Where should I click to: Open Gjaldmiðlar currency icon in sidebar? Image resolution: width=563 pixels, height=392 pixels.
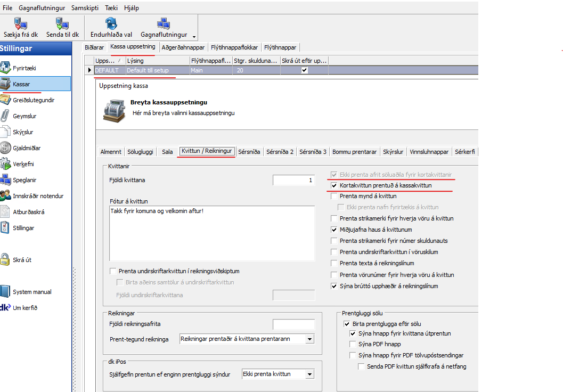coord(6,148)
